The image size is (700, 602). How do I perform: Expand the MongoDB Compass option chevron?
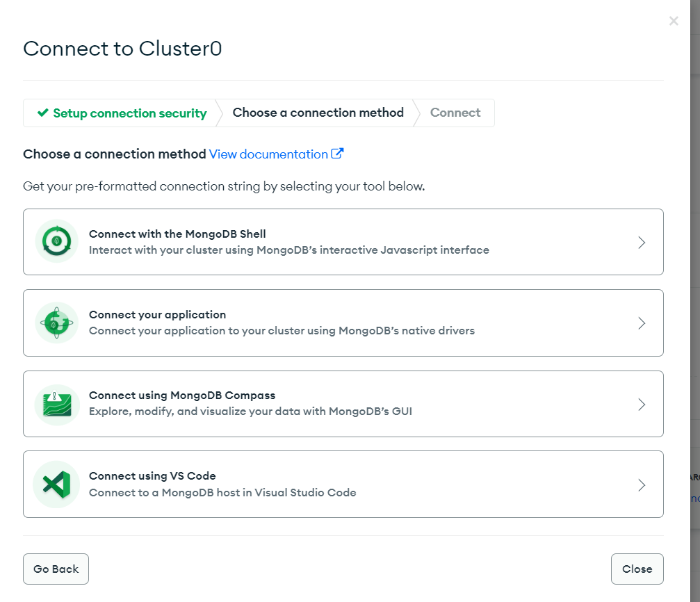[642, 404]
